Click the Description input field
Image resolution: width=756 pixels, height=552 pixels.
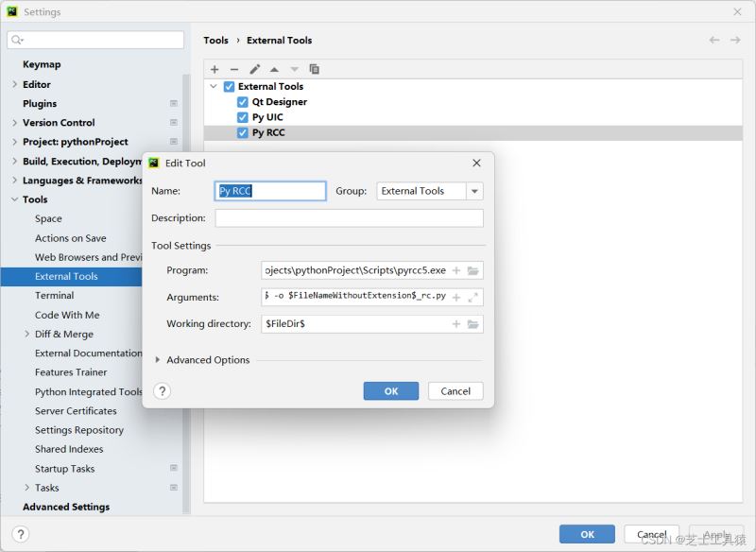(349, 218)
